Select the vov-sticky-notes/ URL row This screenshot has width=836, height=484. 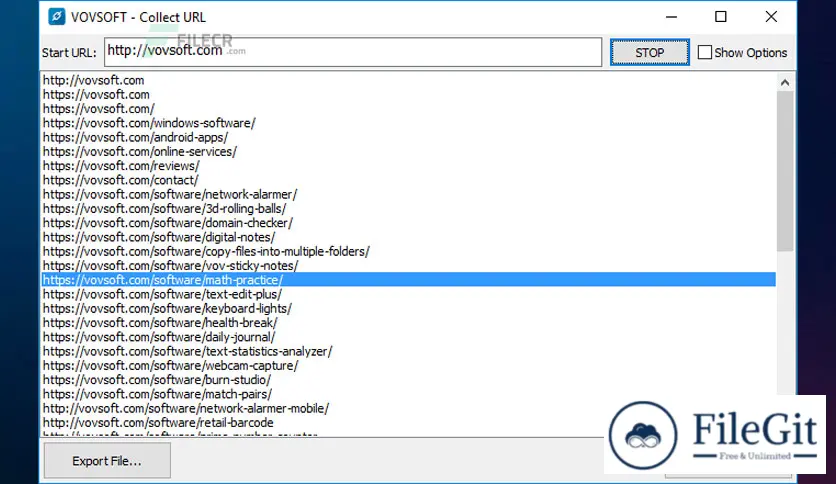pos(409,266)
